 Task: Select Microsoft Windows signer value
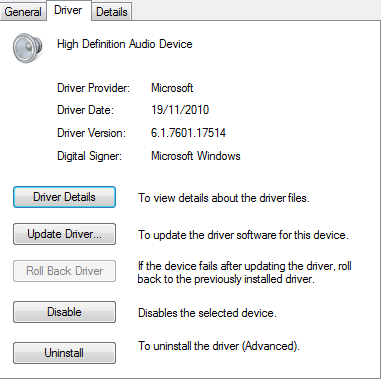196,156
